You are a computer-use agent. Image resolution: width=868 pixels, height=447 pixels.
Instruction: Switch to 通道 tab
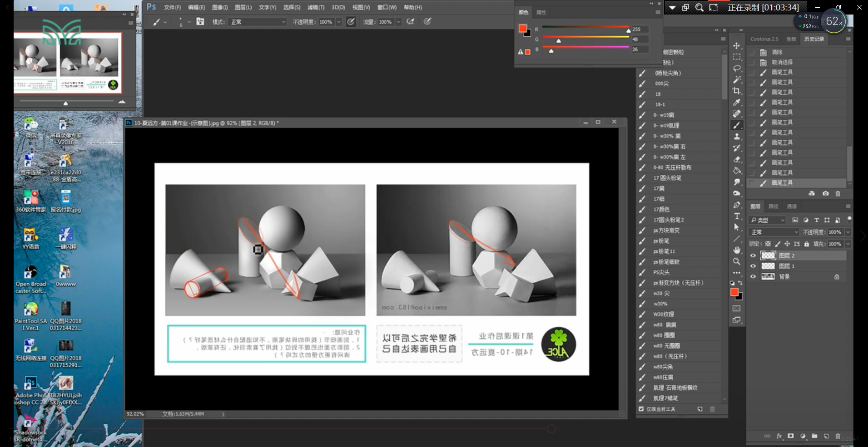792,206
